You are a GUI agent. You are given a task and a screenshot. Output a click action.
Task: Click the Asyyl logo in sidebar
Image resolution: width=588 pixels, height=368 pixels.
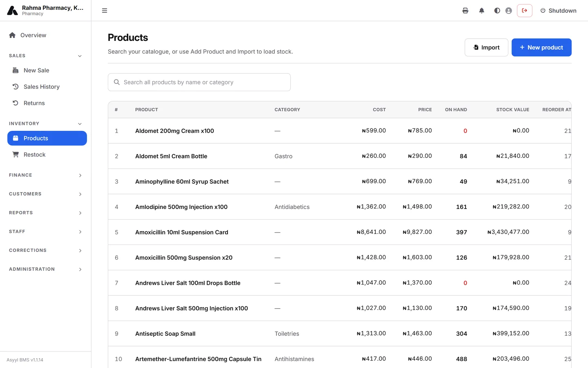click(x=13, y=11)
